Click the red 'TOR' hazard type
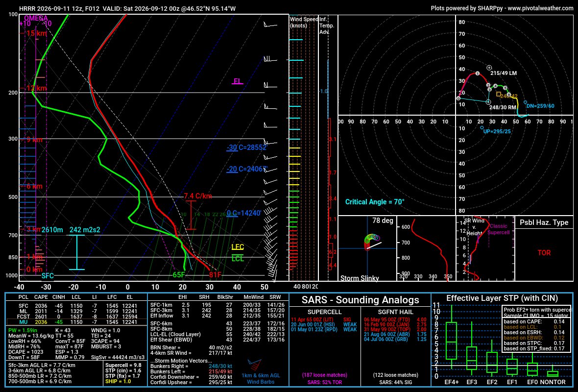This screenshot has height=392, width=578. [x=544, y=253]
